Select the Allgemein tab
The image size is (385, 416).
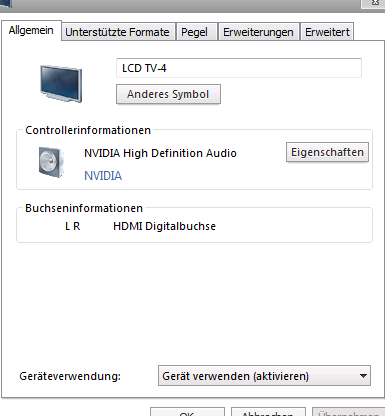tap(31, 31)
